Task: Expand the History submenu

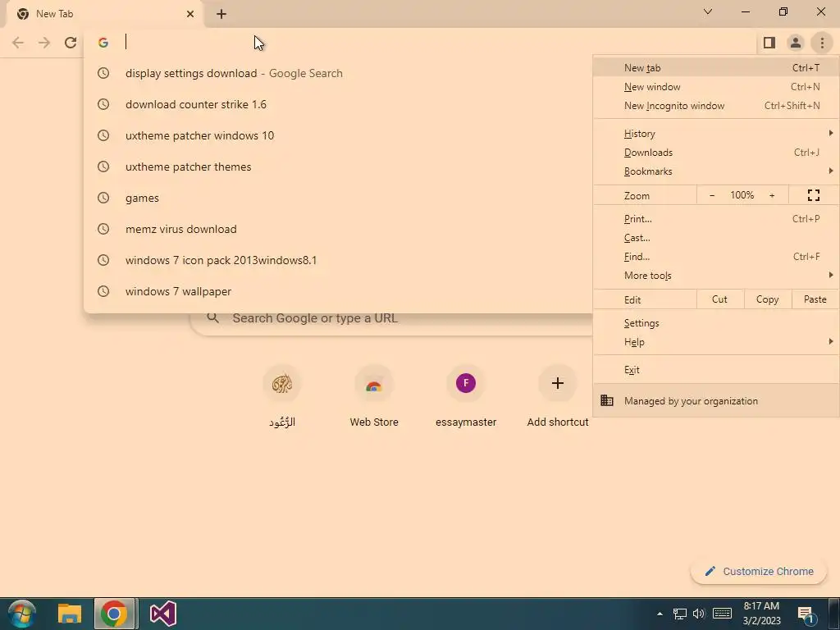Action: pos(715,134)
